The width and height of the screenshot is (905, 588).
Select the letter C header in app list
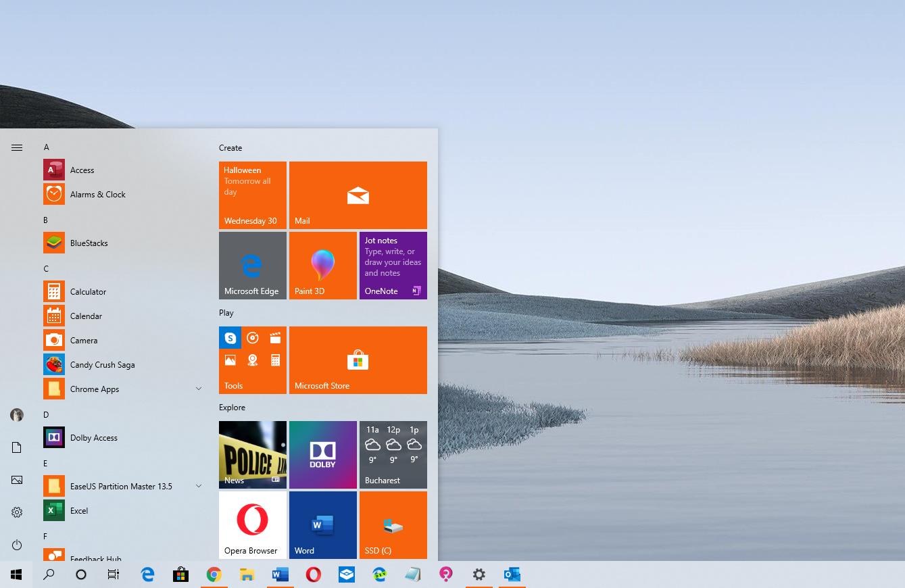tap(46, 269)
